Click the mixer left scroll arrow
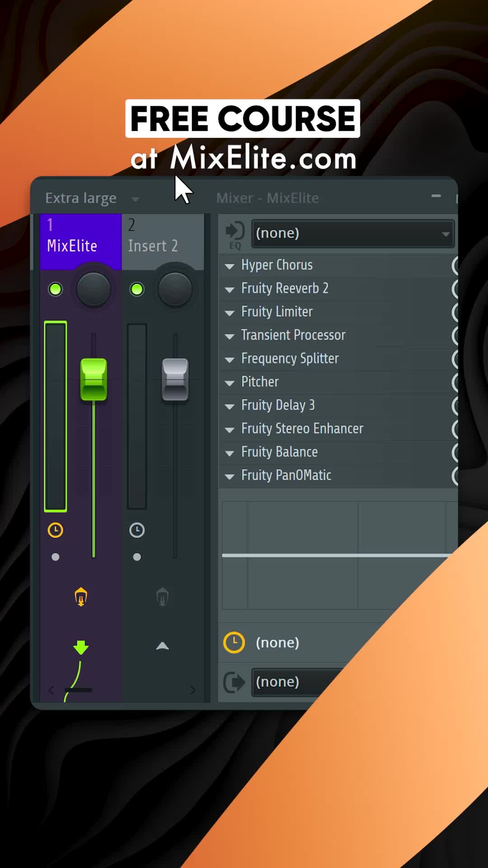488x868 pixels. pos(52,690)
